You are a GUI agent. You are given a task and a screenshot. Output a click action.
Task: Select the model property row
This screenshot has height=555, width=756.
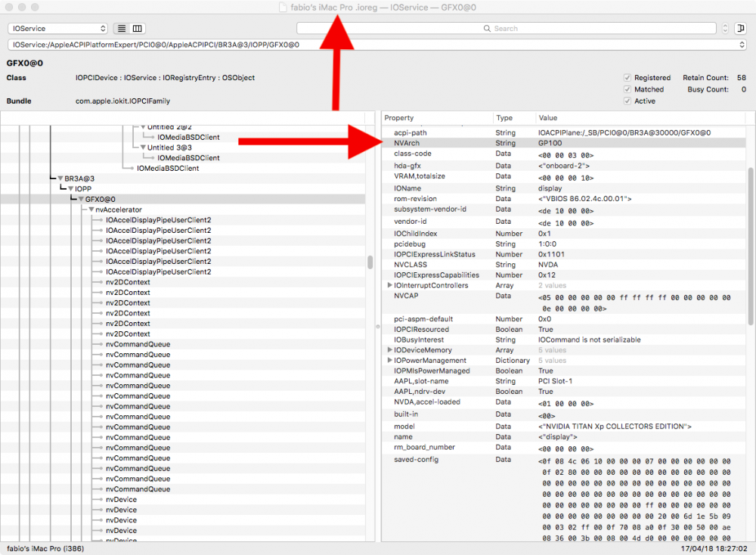[564, 426]
